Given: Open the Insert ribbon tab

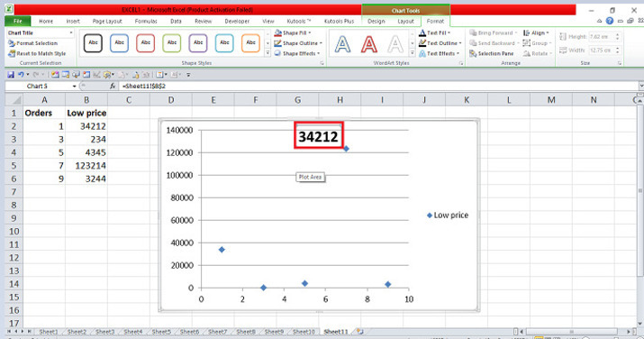Looking at the screenshot, I should coord(73,21).
